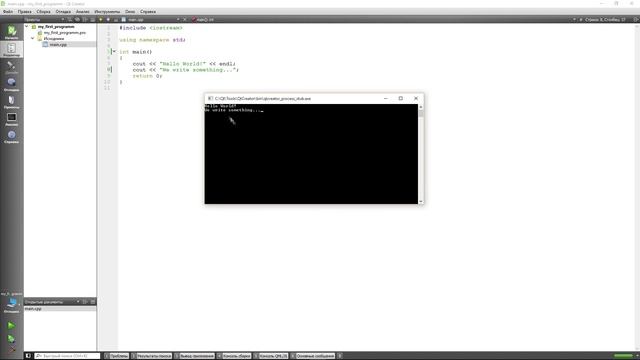This screenshot has width=640, height=360.
Task: Collapse the my_first_programm project node
Action: pyautogui.click(x=27, y=27)
